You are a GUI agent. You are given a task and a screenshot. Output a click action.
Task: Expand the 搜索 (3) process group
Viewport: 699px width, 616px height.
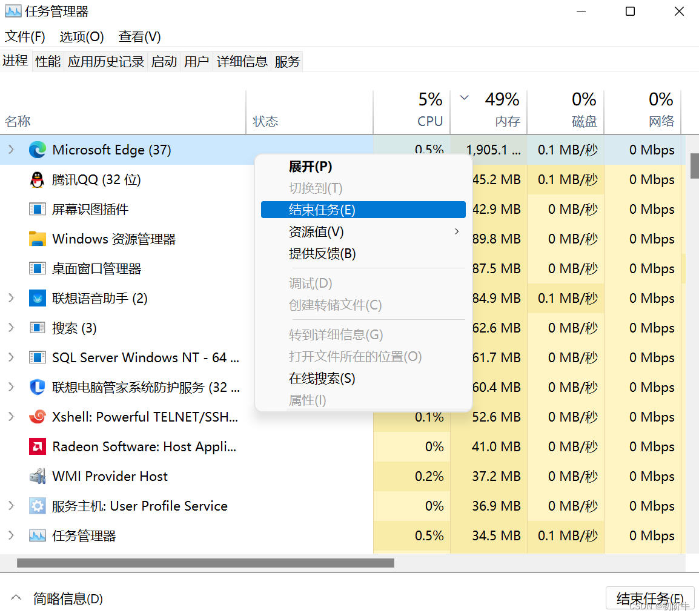point(12,328)
